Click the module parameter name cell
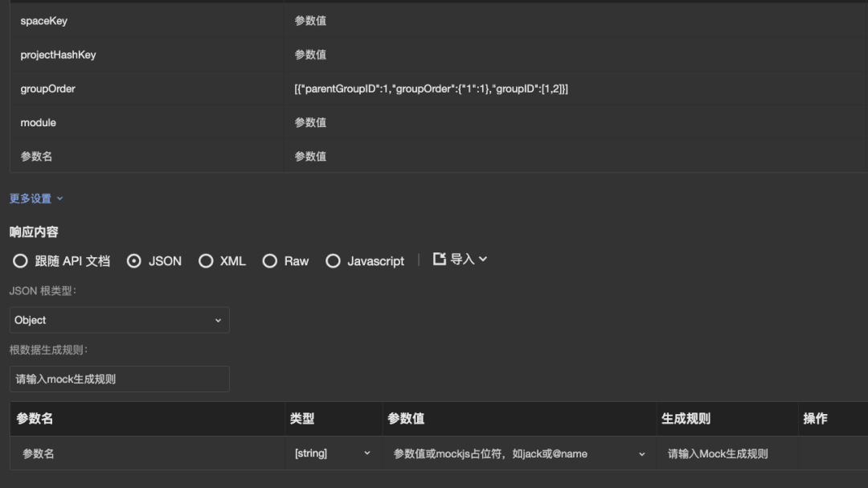This screenshot has height=488, width=868. point(147,122)
